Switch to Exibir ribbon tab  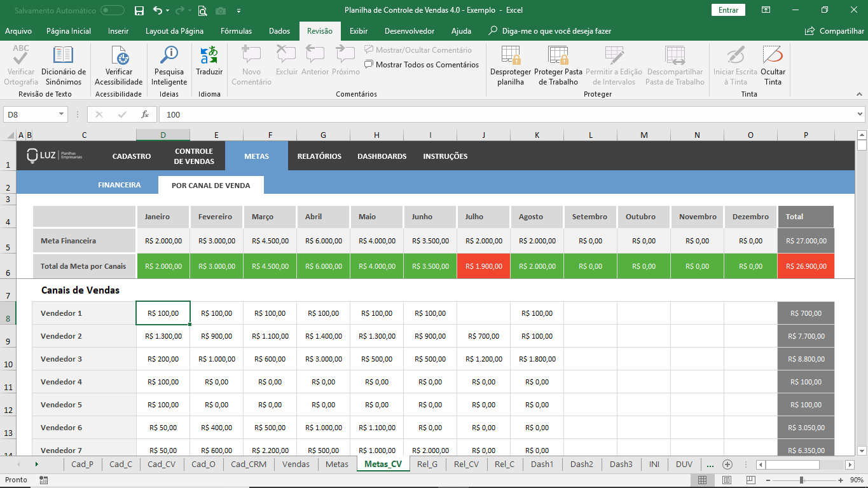(359, 30)
